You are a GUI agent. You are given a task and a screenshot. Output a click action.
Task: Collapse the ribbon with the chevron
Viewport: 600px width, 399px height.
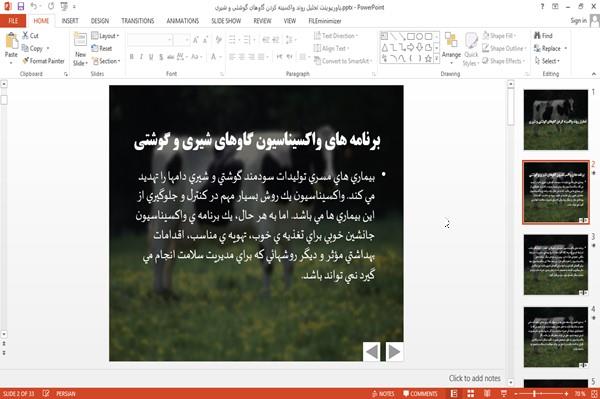click(593, 74)
